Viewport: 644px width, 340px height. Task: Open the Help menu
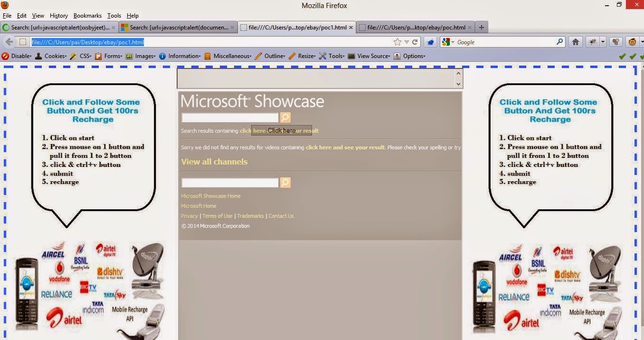[x=133, y=16]
